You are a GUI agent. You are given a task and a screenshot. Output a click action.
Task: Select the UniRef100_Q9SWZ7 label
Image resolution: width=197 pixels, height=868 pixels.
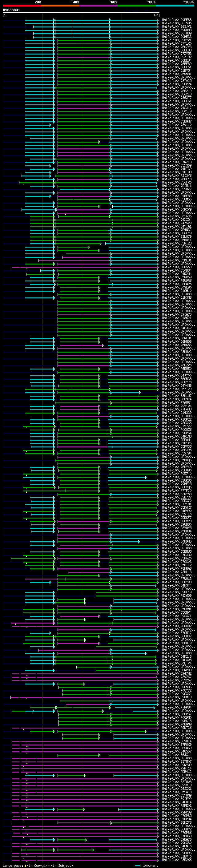point(177,189)
